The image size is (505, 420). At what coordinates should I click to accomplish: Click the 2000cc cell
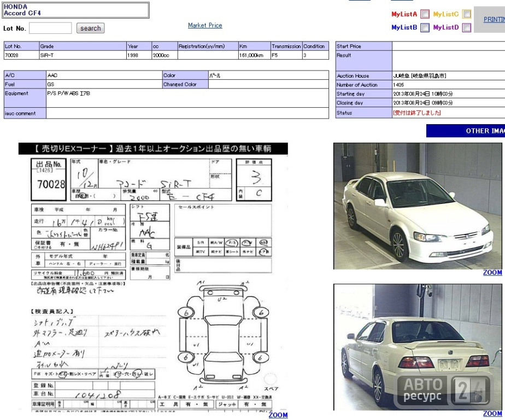pyautogui.click(x=165, y=55)
